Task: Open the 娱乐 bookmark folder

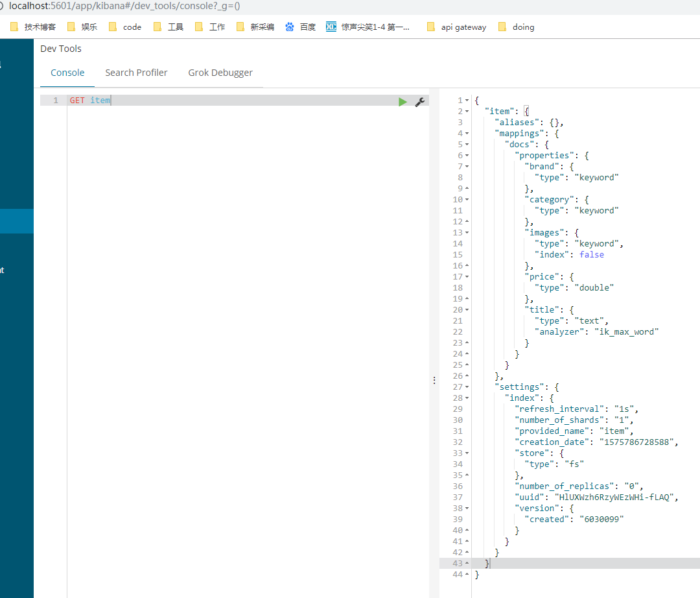Action: click(x=82, y=27)
